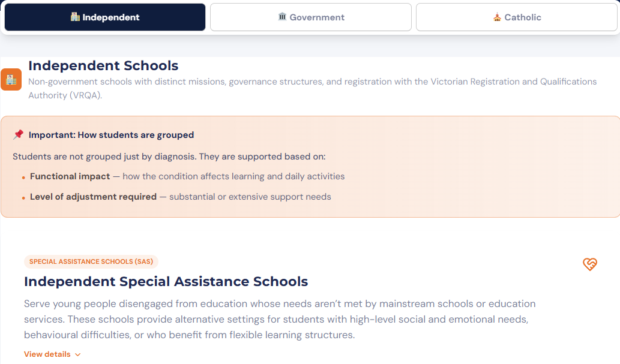Click the orange bullet beside Functional impact
The height and width of the screenshot is (364, 620).
pos(25,177)
